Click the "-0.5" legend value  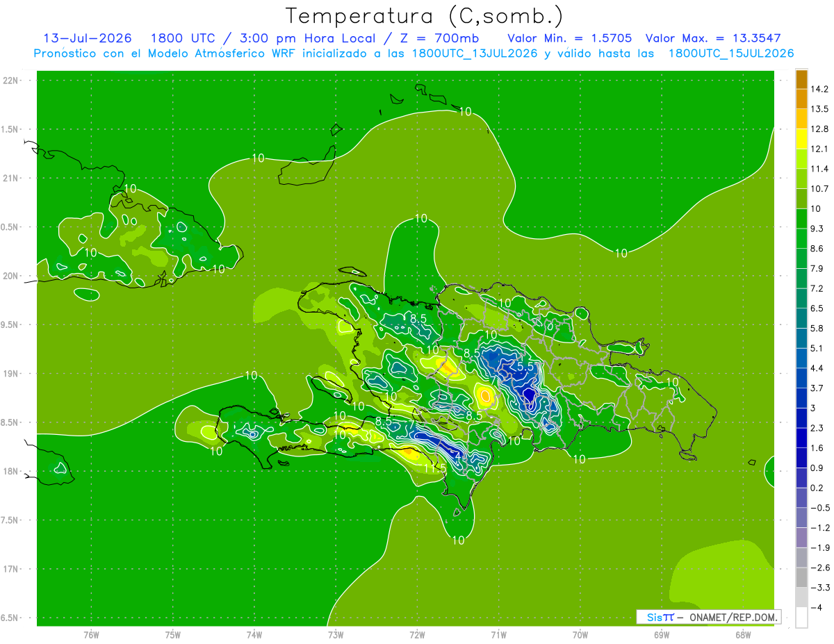click(820, 508)
